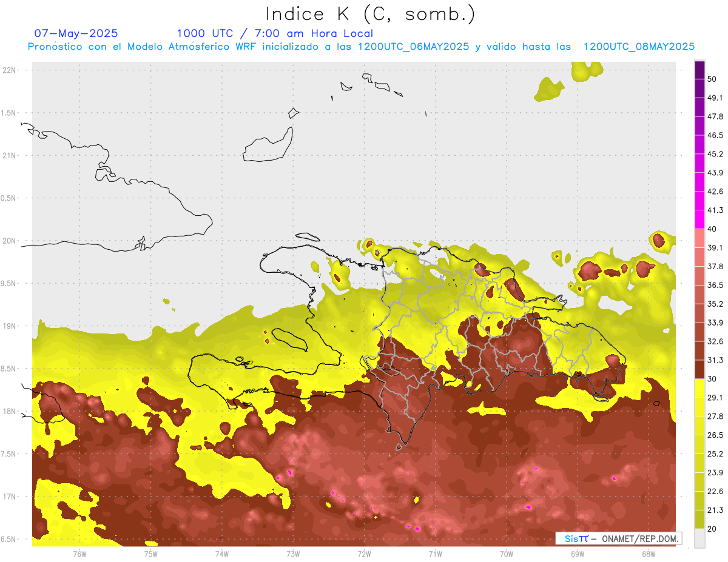Click the dark purple colorbar segment above 50
This screenshot has height=562, width=728.
699,70
